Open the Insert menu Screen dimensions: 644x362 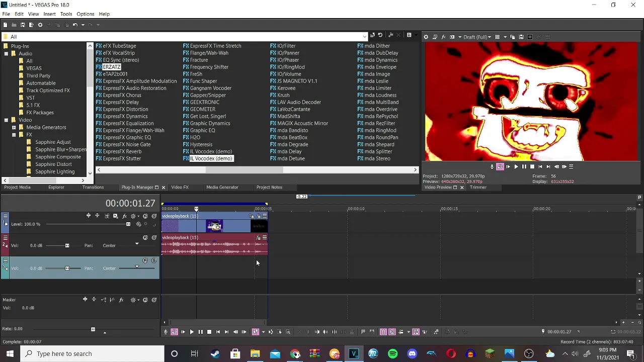(49, 14)
